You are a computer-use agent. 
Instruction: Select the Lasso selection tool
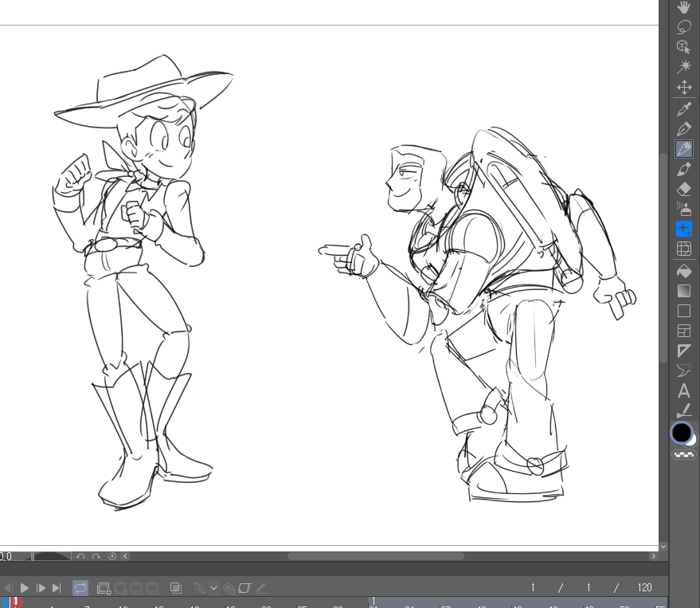[683, 27]
